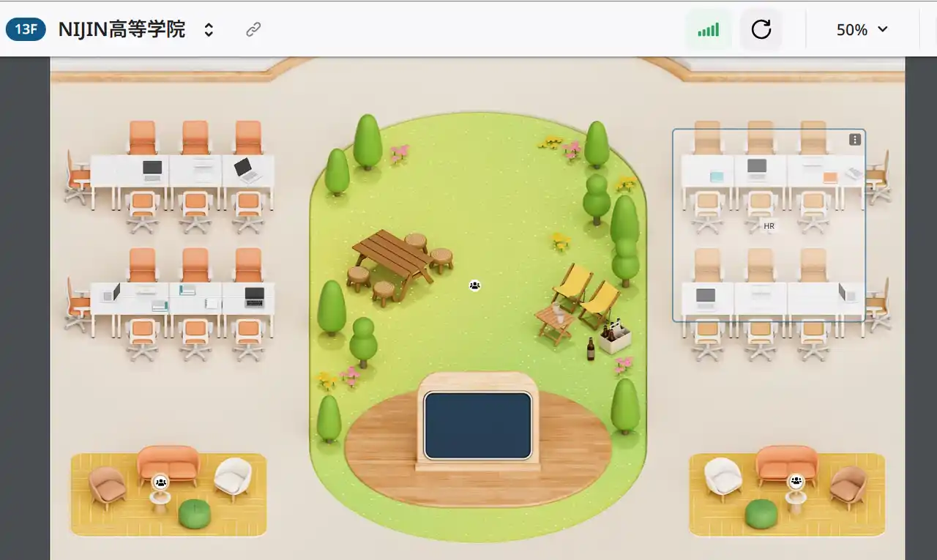Click the 13F floor badge
The height and width of the screenshot is (560, 937).
[26, 29]
